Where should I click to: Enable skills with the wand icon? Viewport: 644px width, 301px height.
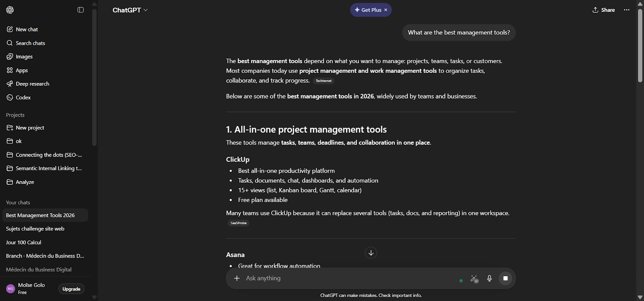474,278
